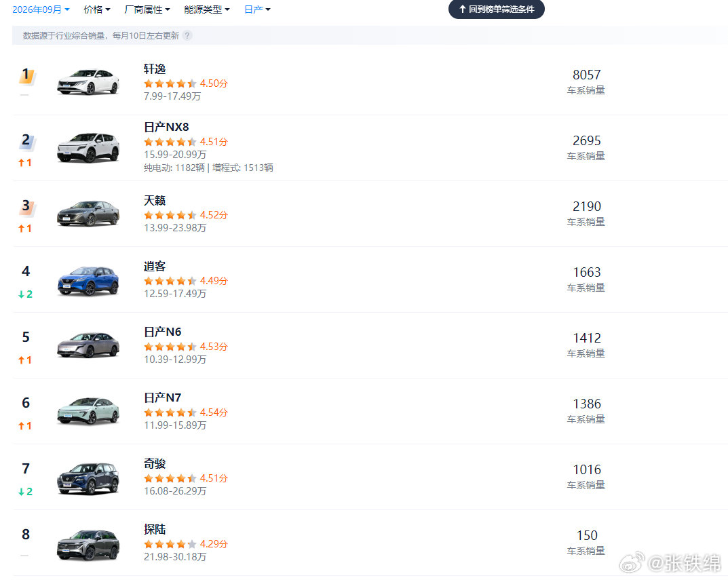Go to the 天籁 model page
The width and height of the screenshot is (728, 580).
click(155, 201)
